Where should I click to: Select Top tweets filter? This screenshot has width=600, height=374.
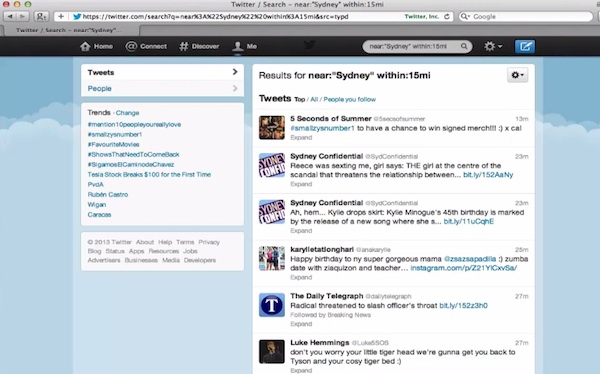[300, 100]
